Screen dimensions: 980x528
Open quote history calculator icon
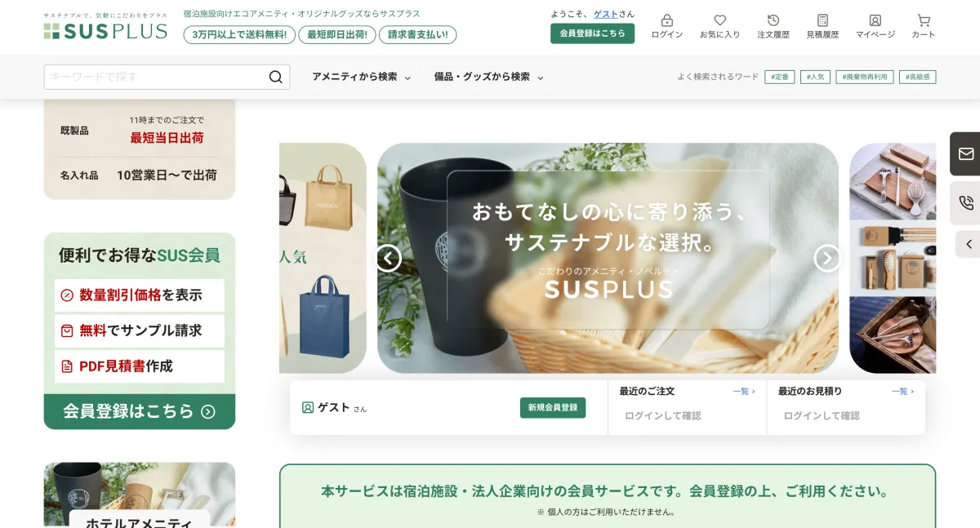coord(822,20)
